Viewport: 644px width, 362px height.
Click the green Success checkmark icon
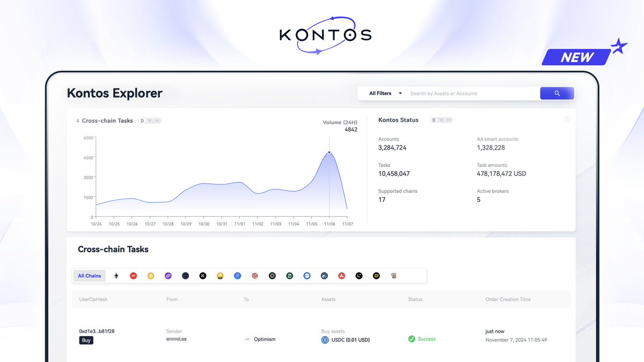pos(412,339)
